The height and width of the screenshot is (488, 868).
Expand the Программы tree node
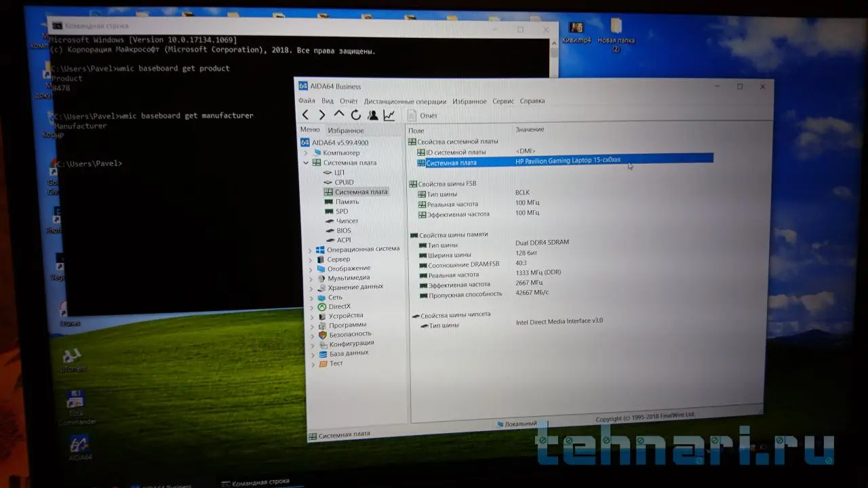pyautogui.click(x=313, y=325)
